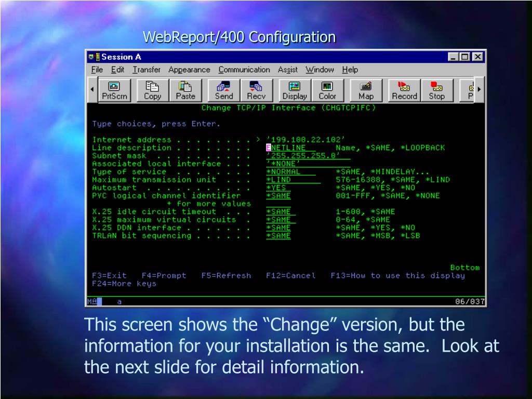
Task: Click the X.25 maximum virtual circuits field
Action: click(281, 220)
